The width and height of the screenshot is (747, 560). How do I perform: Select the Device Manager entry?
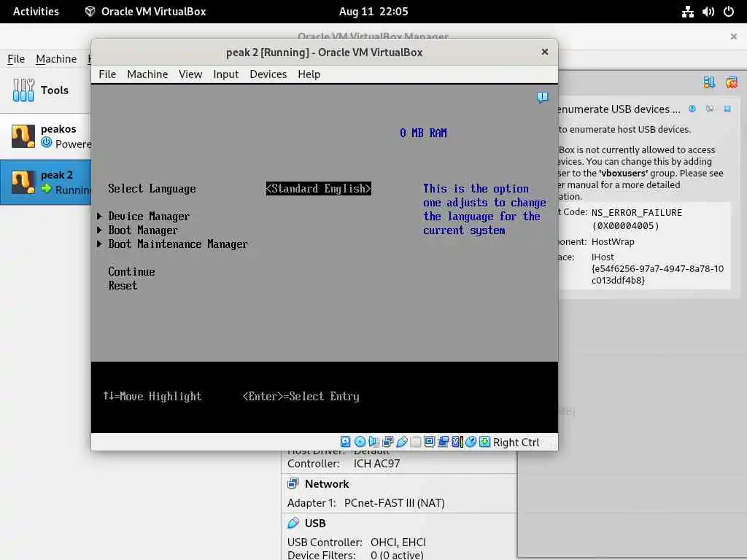coord(149,216)
